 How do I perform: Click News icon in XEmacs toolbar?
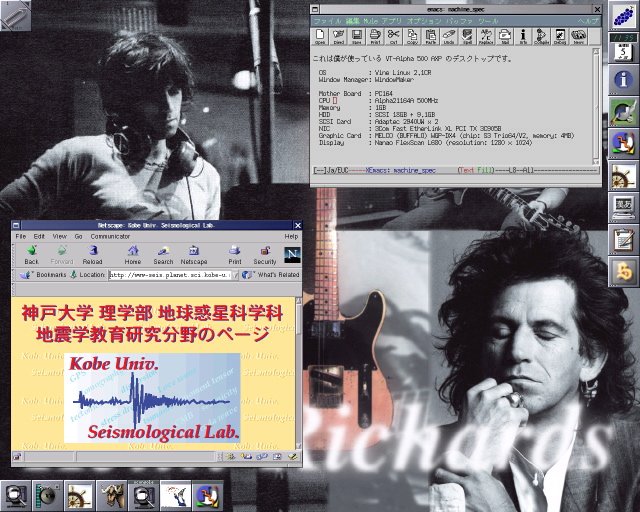[578, 36]
